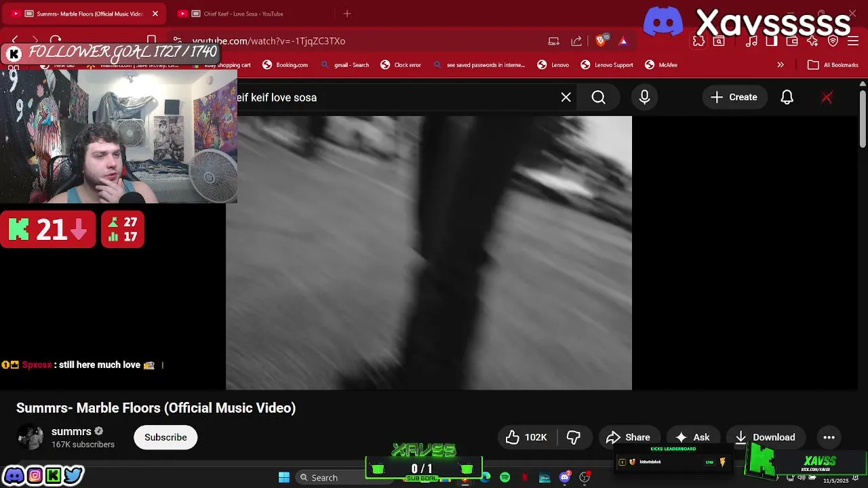Image resolution: width=868 pixels, height=488 pixels.
Task: Open more actions three-dot menu
Action: click(829, 437)
